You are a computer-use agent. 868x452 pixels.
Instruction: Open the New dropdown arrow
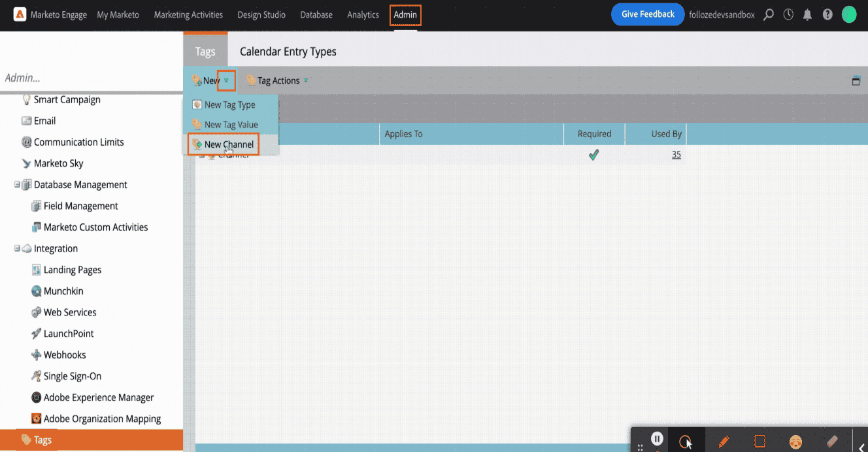pos(226,81)
